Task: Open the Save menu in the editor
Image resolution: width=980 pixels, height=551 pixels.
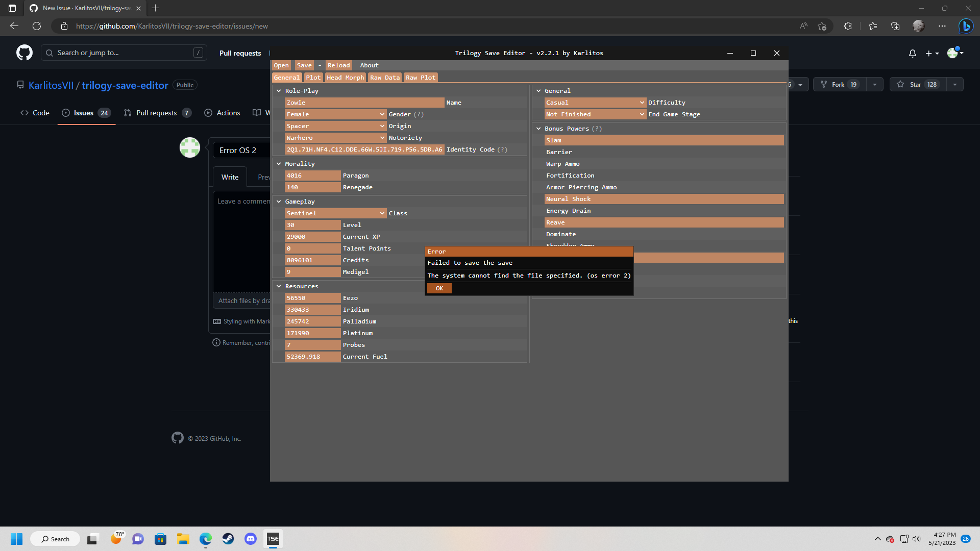Action: tap(304, 65)
